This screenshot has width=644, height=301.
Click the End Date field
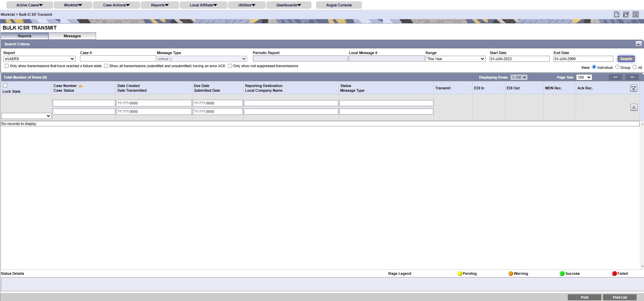pyautogui.click(x=583, y=59)
